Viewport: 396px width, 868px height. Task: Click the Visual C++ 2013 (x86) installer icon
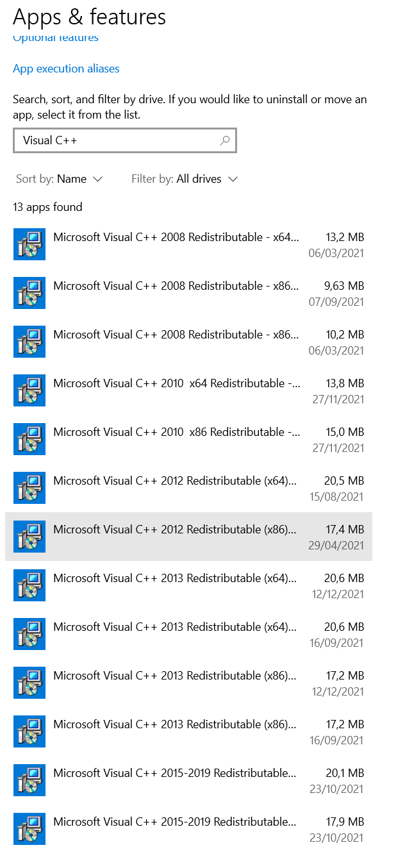tap(29, 683)
